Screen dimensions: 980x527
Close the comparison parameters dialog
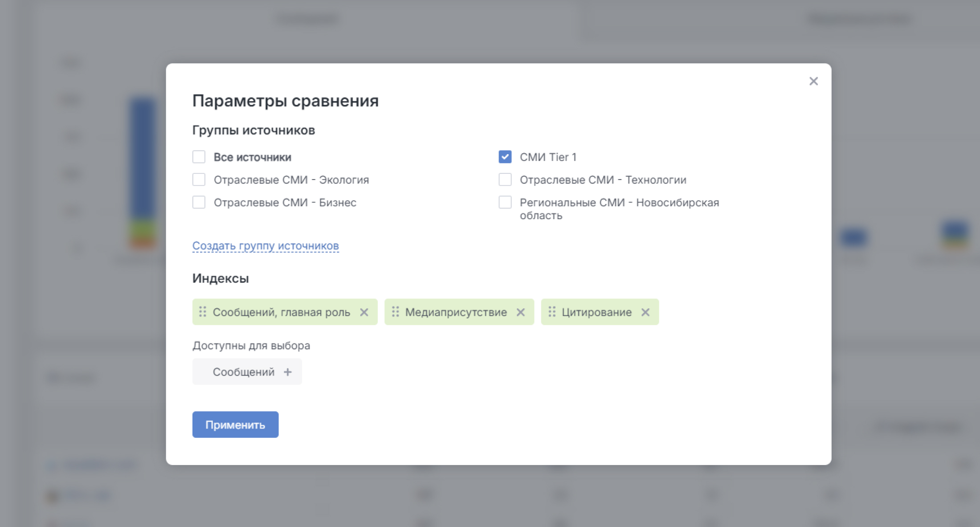[x=813, y=81]
